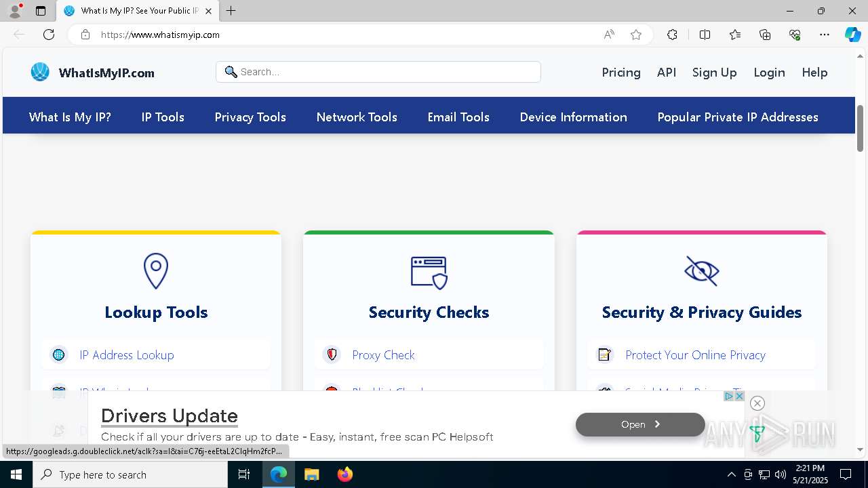Open the tab actions menu icon
The image size is (868, 488).
tap(41, 11)
